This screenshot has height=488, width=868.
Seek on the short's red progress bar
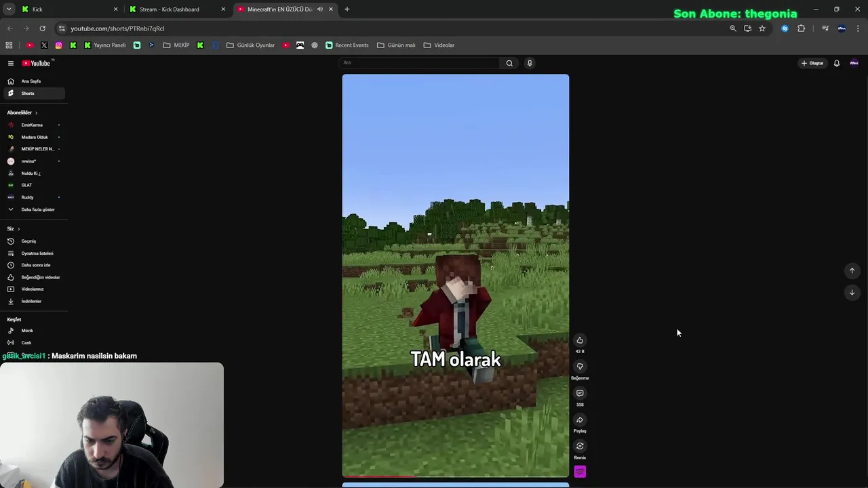[456, 476]
